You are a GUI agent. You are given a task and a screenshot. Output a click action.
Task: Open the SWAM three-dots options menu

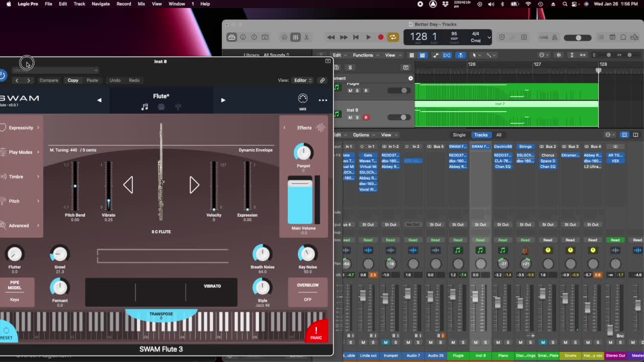pyautogui.click(x=323, y=100)
